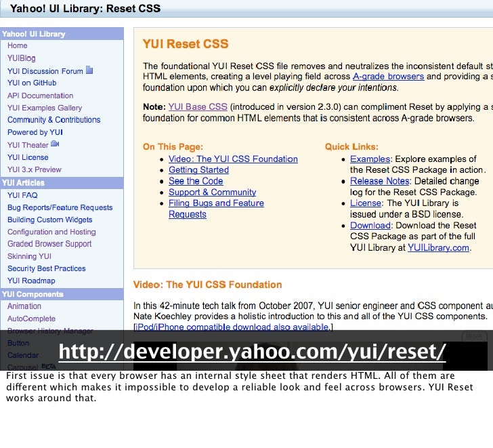Click the YUI Articles sidebar header
Image resolution: width=493 pixels, height=448 pixels.
coord(62,183)
